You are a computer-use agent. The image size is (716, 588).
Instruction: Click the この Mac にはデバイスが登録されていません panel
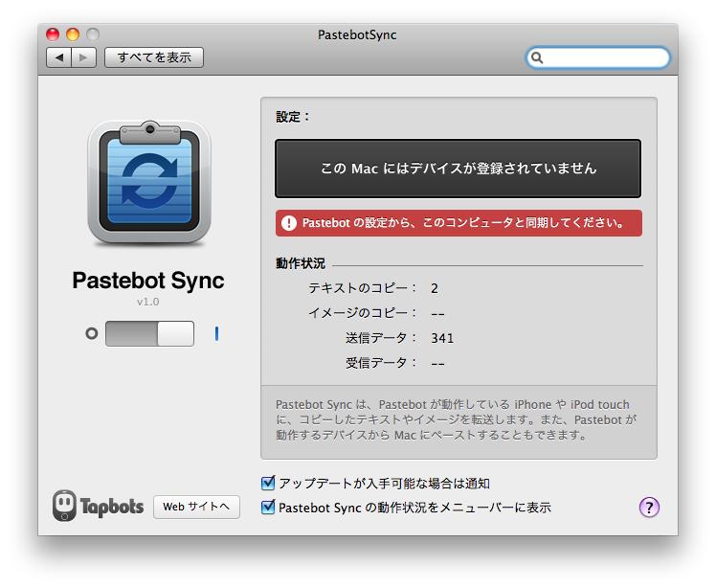[x=458, y=169]
